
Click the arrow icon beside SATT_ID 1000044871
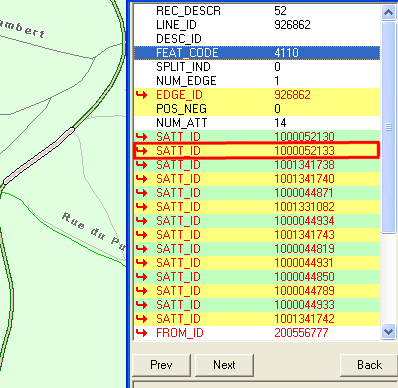142,193
